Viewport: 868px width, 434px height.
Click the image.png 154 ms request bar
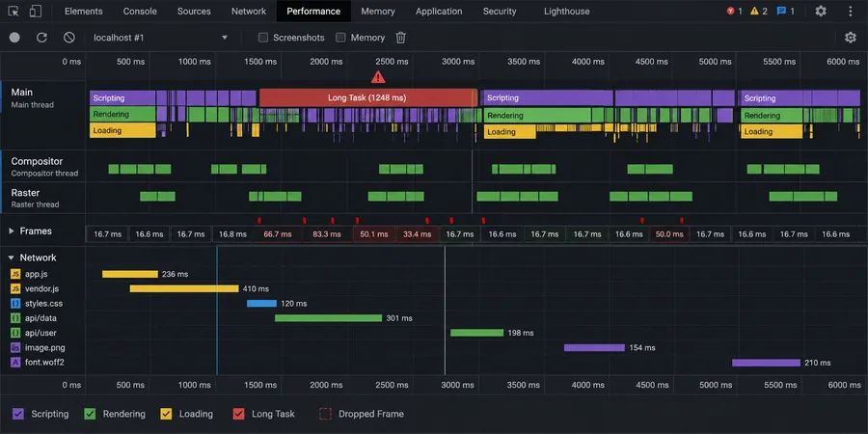pos(594,348)
